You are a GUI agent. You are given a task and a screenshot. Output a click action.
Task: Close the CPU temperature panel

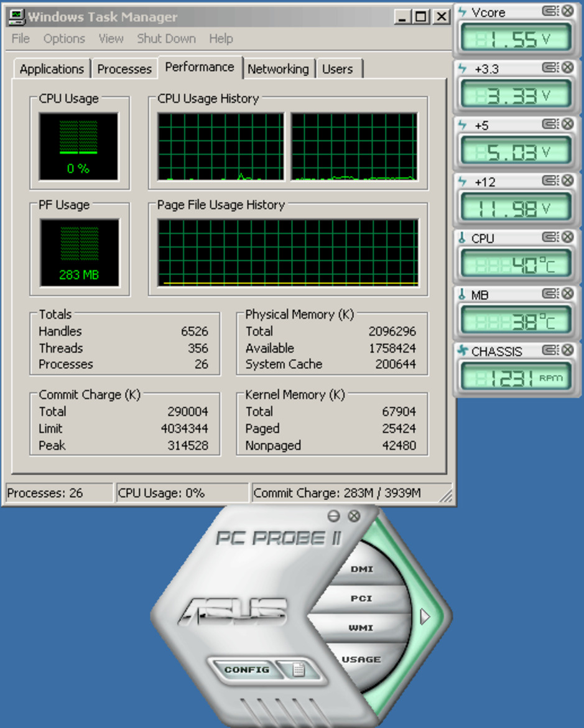pyautogui.click(x=567, y=237)
